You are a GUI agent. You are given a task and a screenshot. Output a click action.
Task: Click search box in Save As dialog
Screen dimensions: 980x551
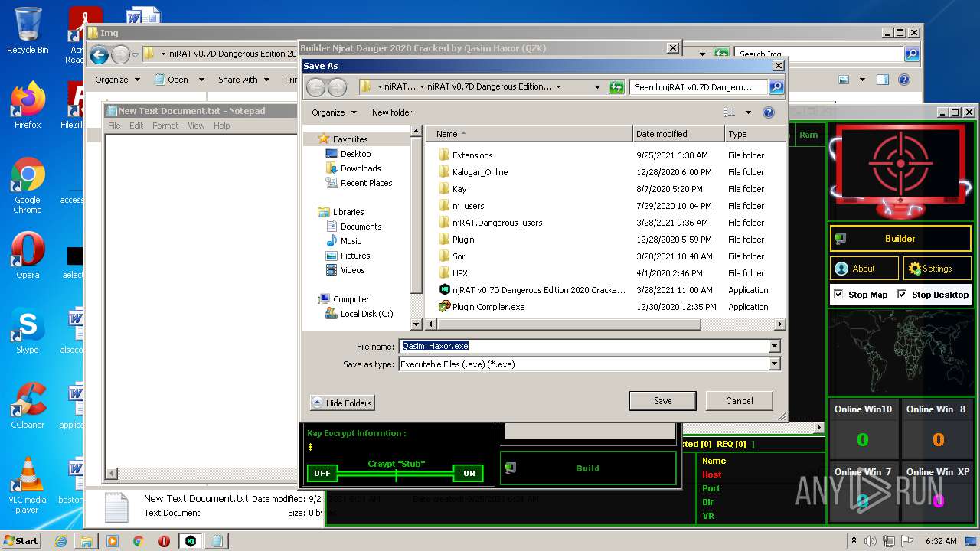tap(699, 87)
